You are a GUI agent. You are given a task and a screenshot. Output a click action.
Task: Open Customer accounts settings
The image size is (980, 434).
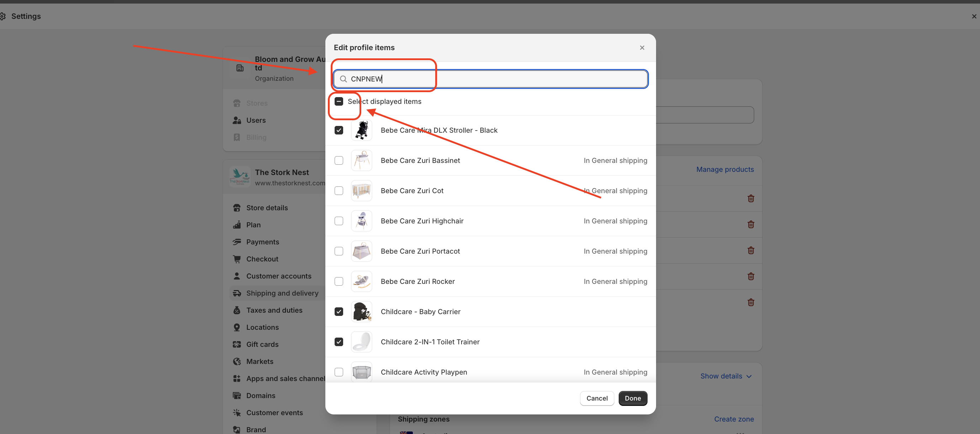click(x=278, y=276)
